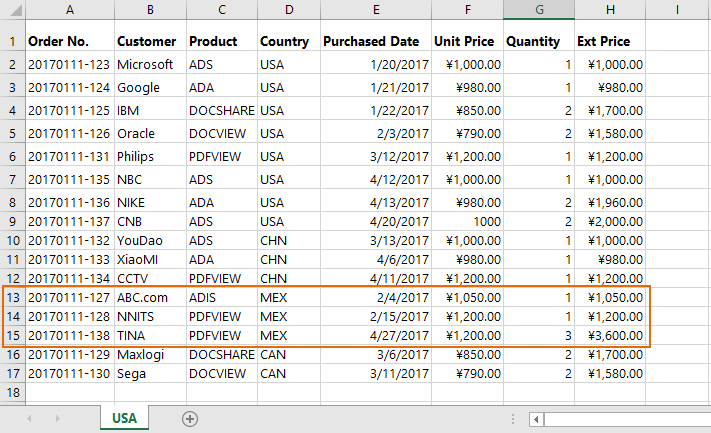Select the ABC.com customer cell
711x433 pixels.
point(151,297)
